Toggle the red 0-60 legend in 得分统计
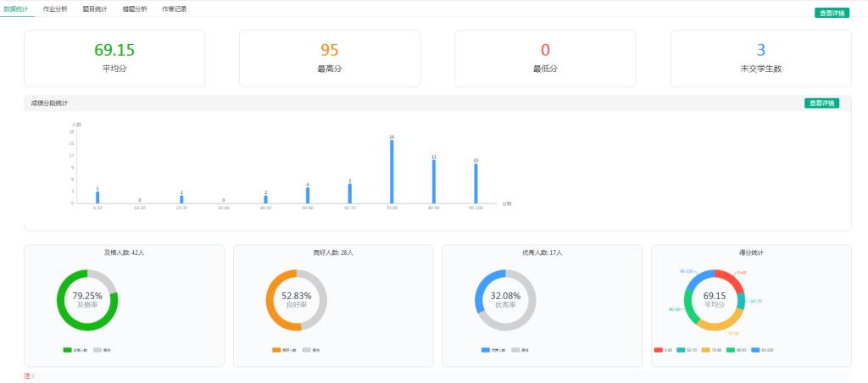 click(x=664, y=349)
